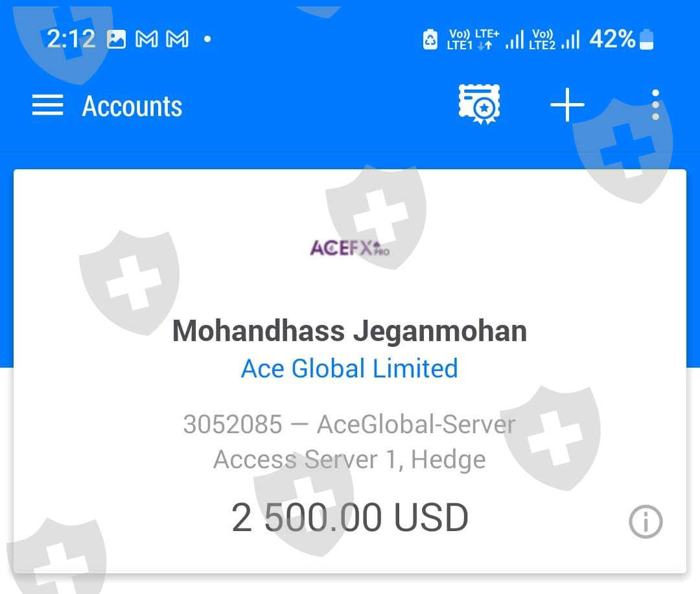Tap the 2 500.00 USD balance
The image size is (700, 594).
[349, 517]
